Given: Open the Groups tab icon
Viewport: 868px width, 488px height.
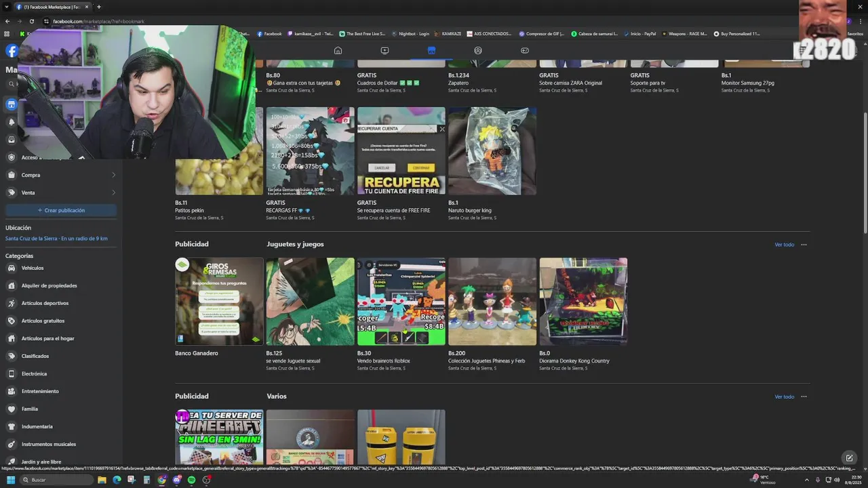Looking at the screenshot, I should coord(478,50).
